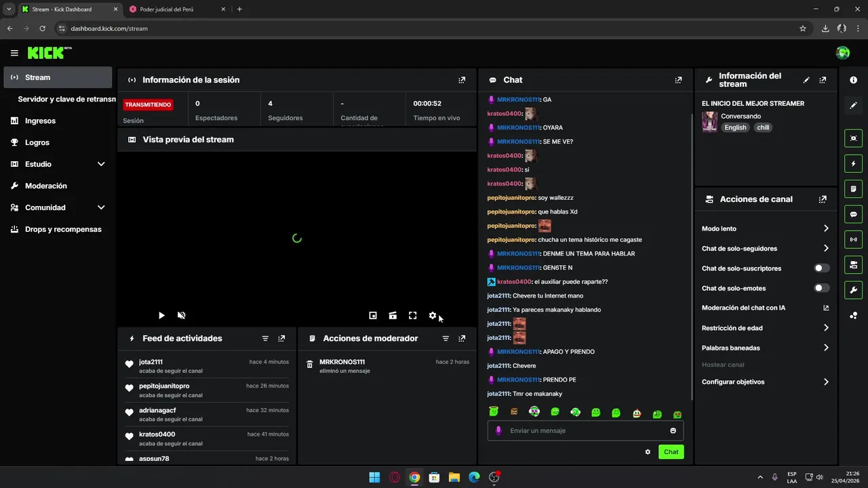Enable picture-in-picture on the stream preview
Image resolution: width=868 pixels, height=488 pixels.
[x=372, y=315]
